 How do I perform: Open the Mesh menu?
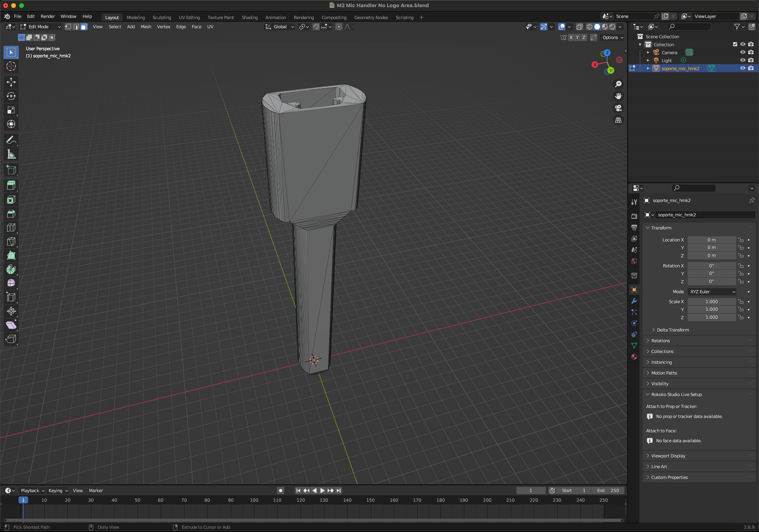[146, 27]
